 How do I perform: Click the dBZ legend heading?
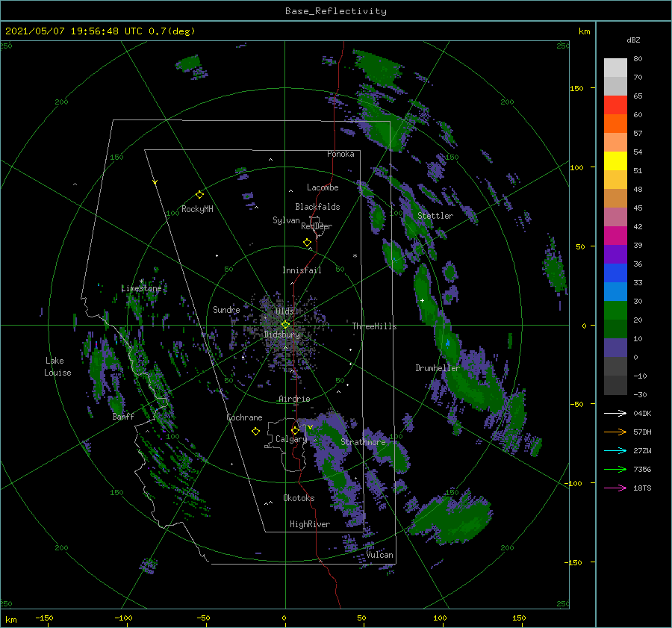(633, 40)
